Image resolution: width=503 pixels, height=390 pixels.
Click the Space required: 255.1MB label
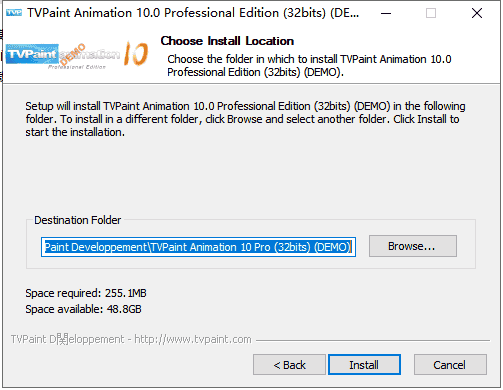click(x=86, y=293)
